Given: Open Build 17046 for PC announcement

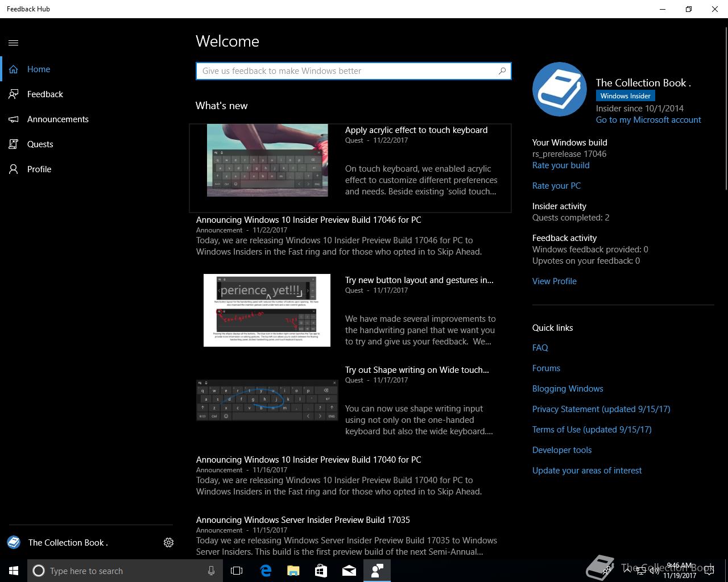Looking at the screenshot, I should coord(309,220).
